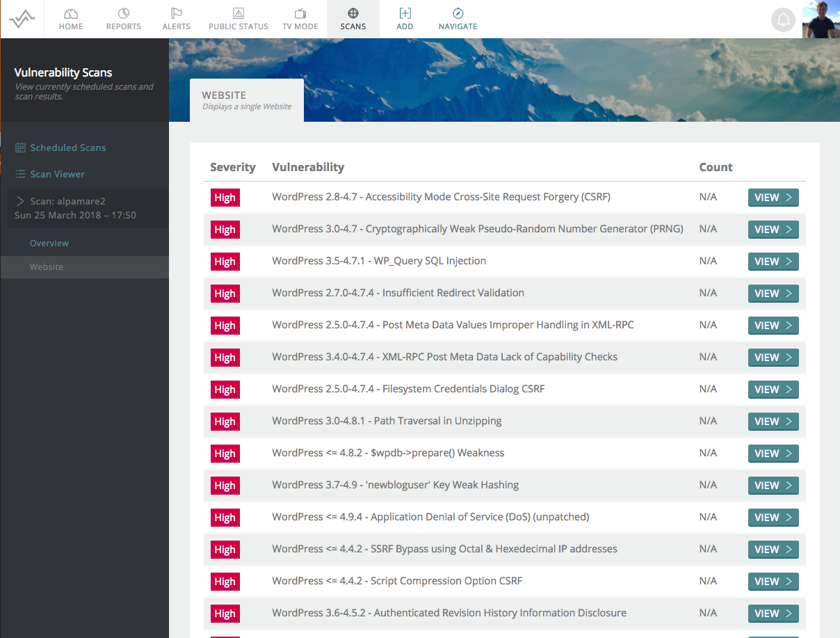Open Public Status warning icon
This screenshot has height=638, width=840.
coord(239,13)
